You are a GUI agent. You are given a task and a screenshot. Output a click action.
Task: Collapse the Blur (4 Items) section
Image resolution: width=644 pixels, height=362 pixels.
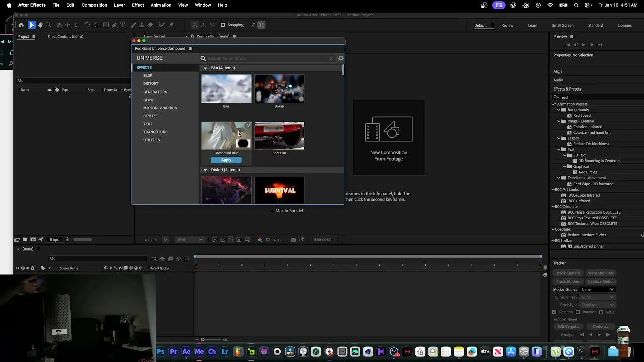click(x=205, y=68)
